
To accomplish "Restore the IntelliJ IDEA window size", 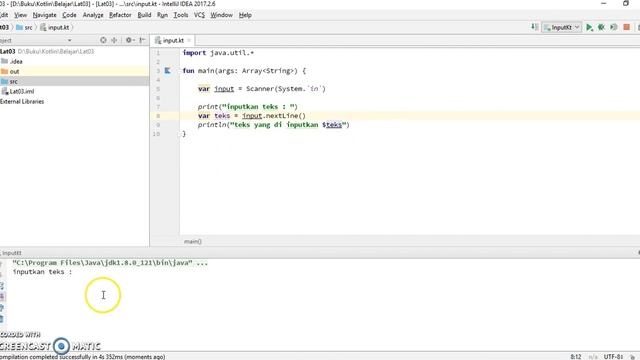I will [x=626, y=4].
